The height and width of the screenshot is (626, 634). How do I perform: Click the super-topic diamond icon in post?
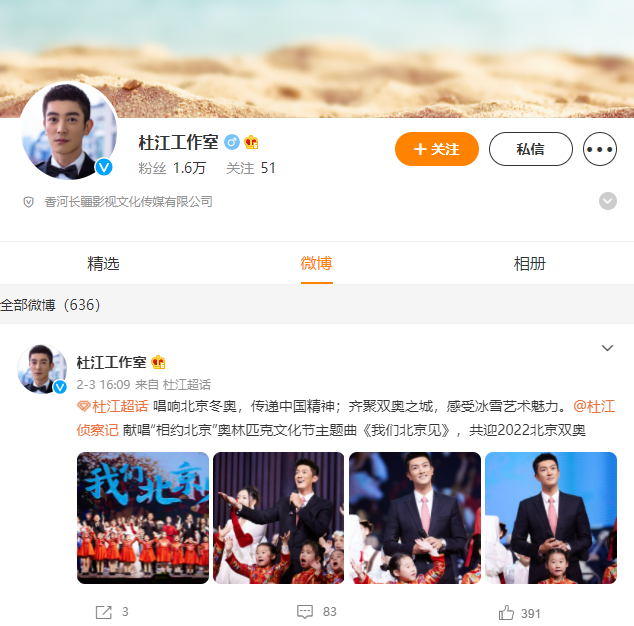click(83, 406)
